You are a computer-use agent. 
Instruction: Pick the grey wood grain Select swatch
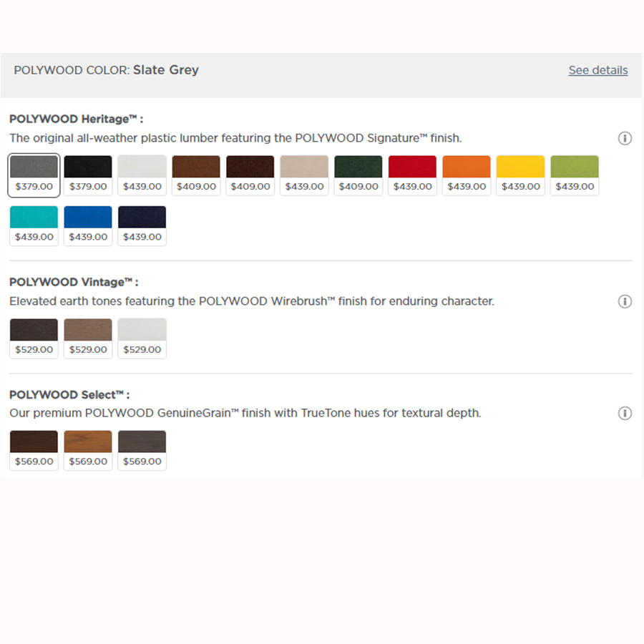142,450
